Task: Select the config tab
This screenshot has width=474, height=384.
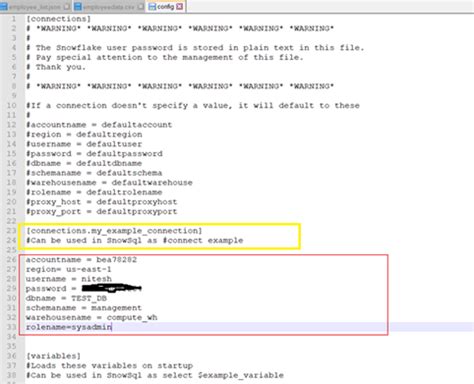Action: point(165,6)
